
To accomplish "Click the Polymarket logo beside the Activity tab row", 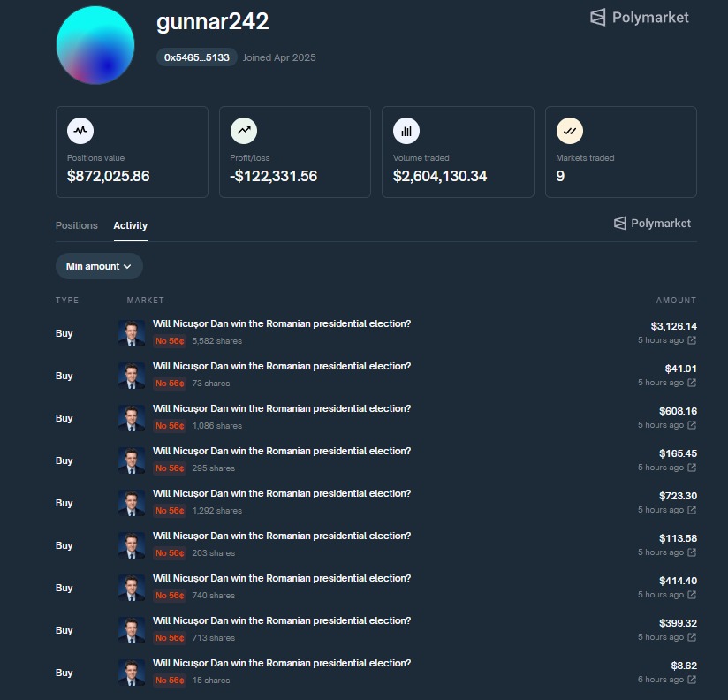I will coord(652,224).
